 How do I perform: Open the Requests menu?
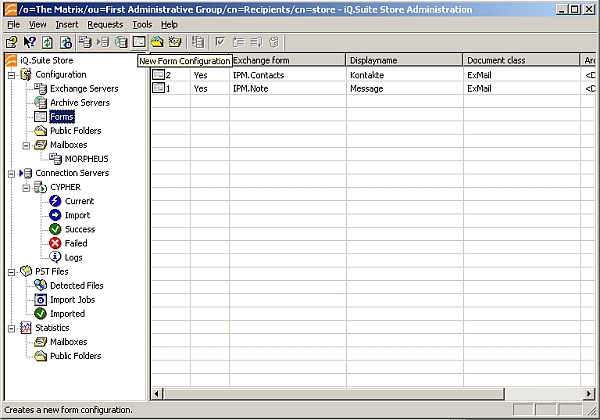[x=105, y=24]
